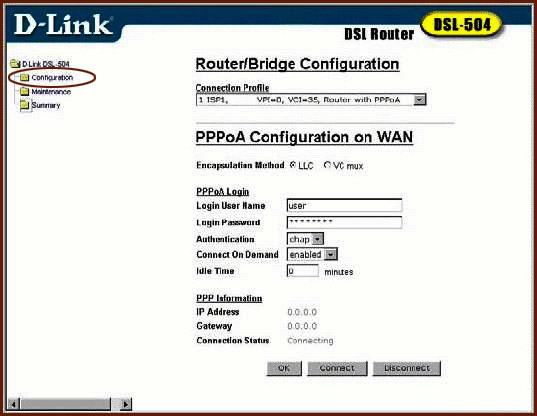
Task: Click the Configuration folder icon
Action: (x=24, y=78)
